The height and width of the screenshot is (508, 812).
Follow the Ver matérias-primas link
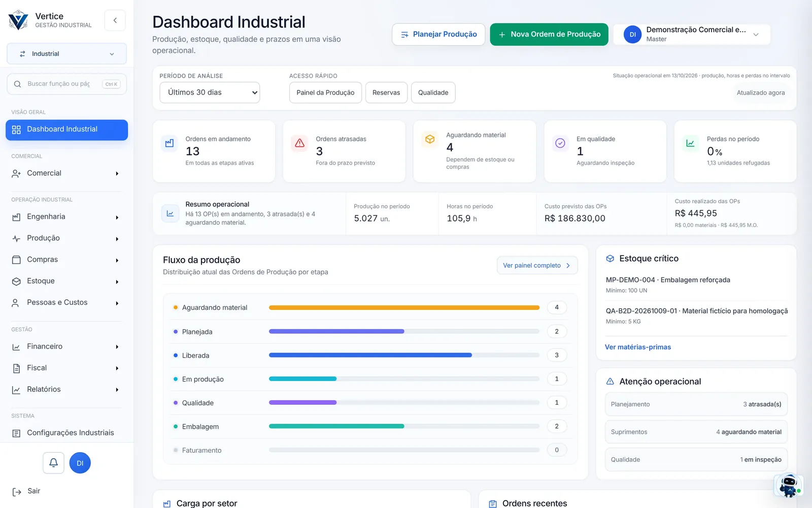coord(637,347)
